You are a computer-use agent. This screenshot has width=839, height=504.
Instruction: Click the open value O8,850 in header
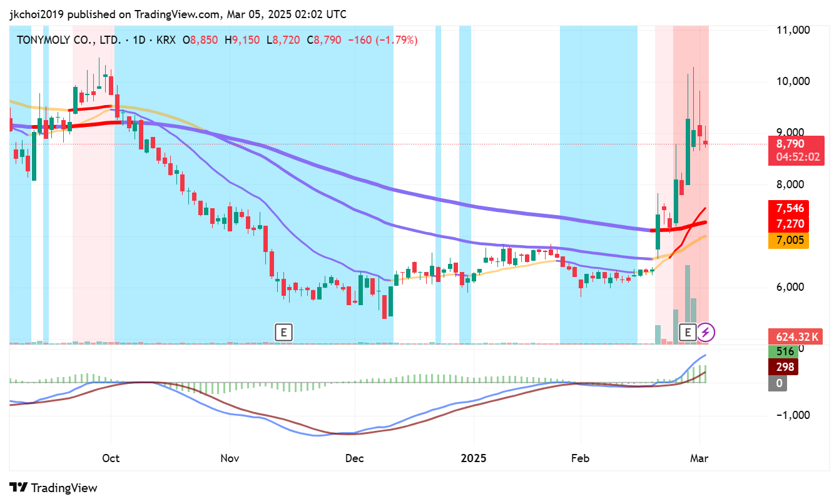(200, 40)
